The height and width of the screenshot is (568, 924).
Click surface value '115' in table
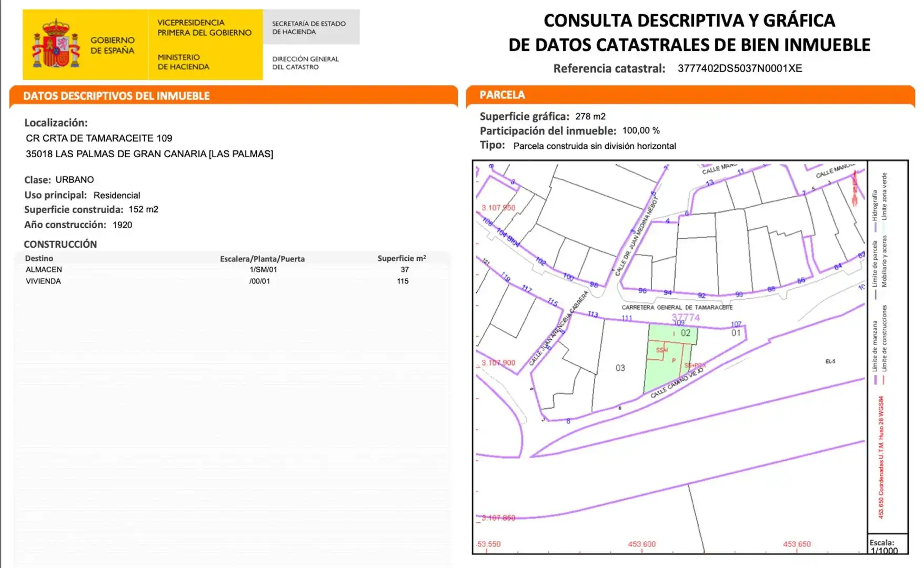[403, 281]
